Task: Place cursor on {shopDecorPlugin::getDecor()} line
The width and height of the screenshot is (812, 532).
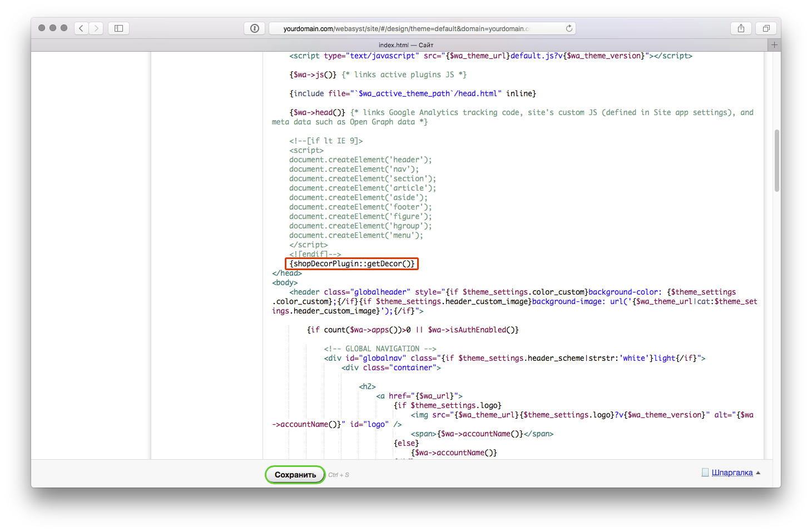Action: [x=351, y=263]
